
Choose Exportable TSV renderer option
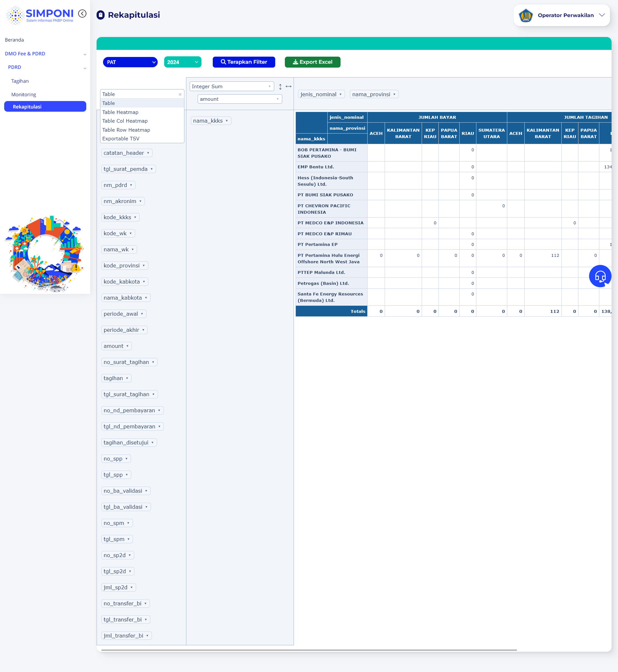coord(142,139)
